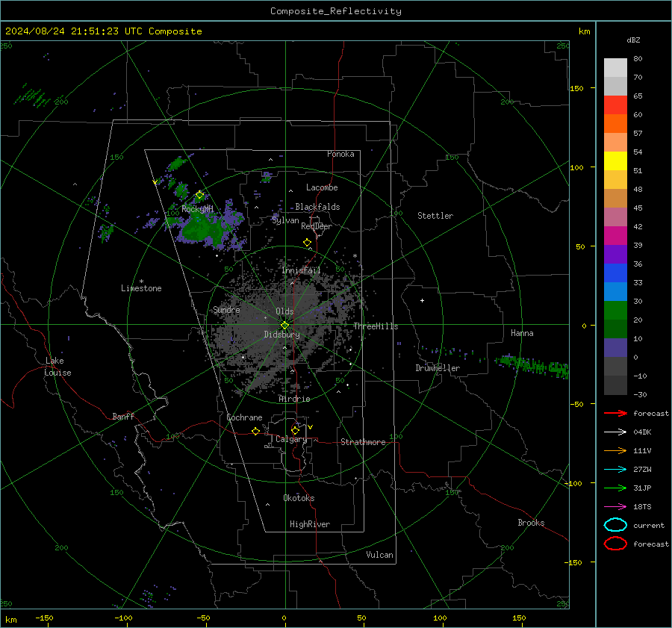The width and height of the screenshot is (672, 628).
Task: Click the Okotoks city label
Action: coord(299,498)
